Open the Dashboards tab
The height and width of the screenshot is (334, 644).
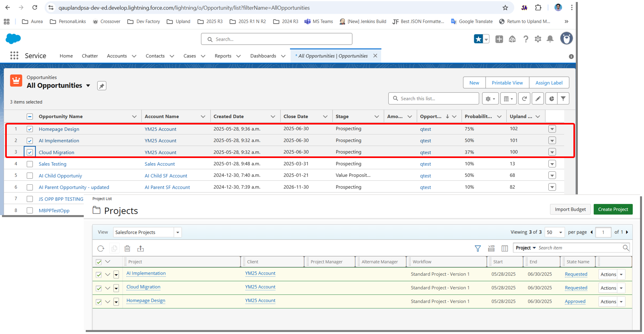263,56
